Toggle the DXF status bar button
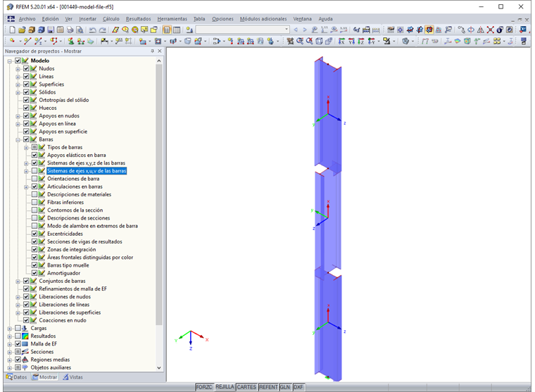Screen dimensions: 535x392 [x=298, y=387]
